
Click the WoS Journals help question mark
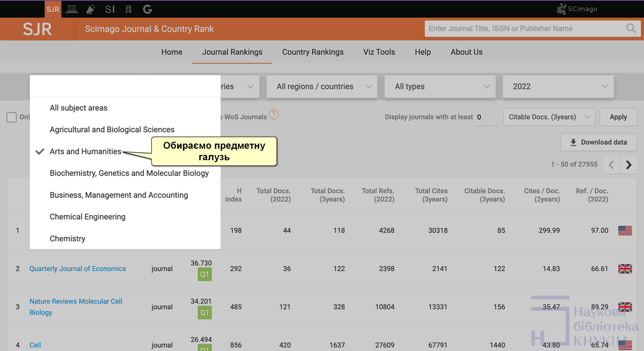[x=274, y=114]
